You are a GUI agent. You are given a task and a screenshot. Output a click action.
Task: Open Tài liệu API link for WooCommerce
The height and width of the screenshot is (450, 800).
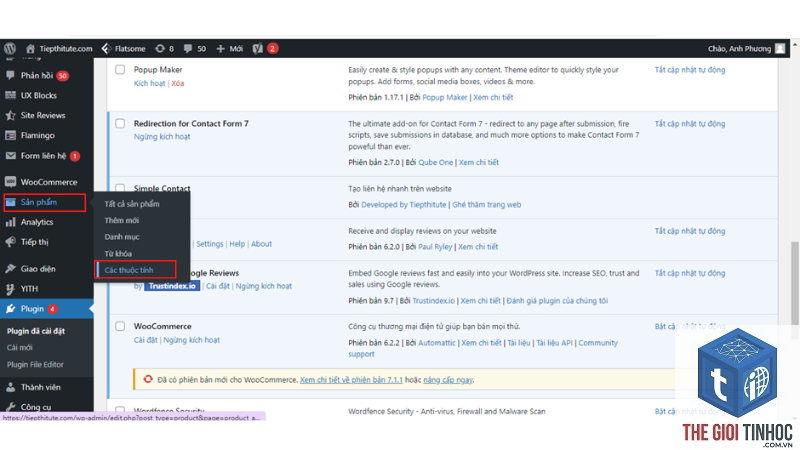(554, 343)
